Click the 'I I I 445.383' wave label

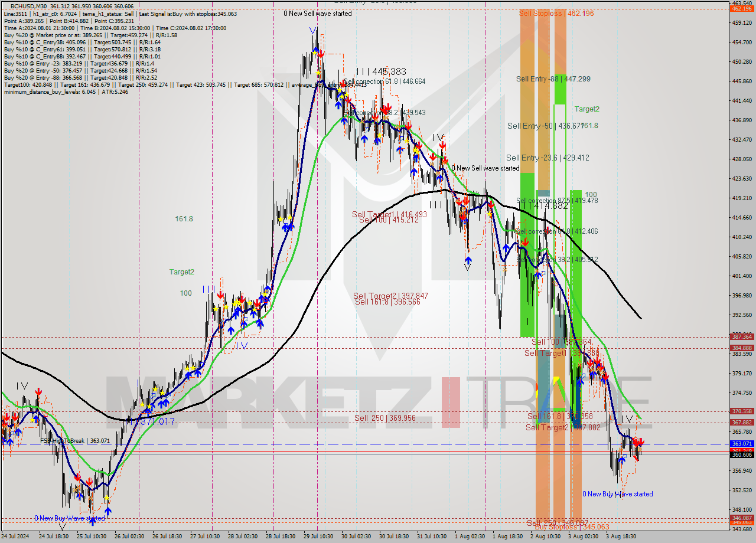(381, 71)
